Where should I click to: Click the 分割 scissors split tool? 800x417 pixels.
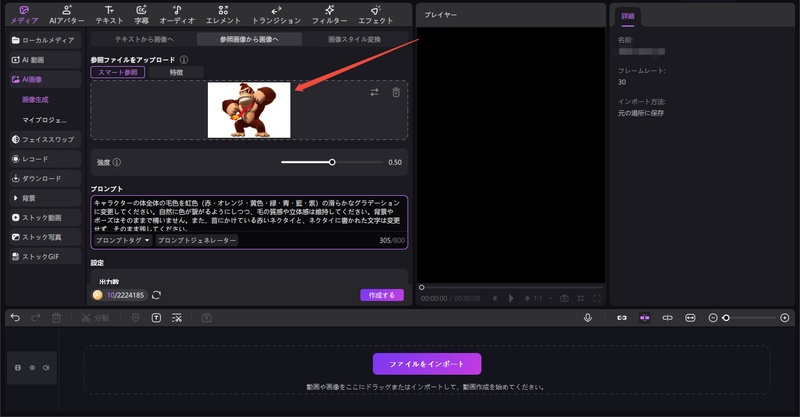click(95, 318)
